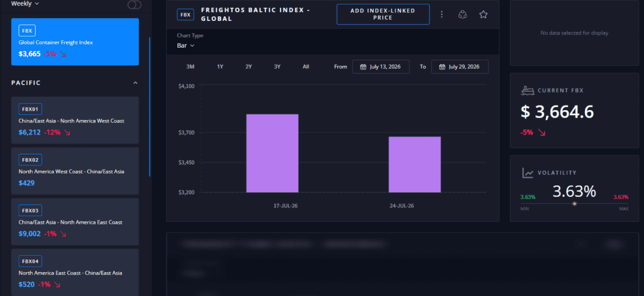Select the 3M time range
The width and height of the screenshot is (644, 296).
point(190,67)
